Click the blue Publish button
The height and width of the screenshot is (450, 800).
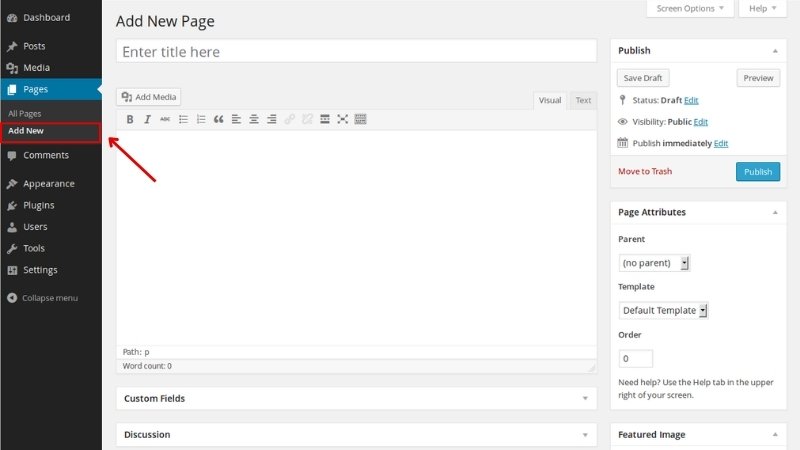757,171
